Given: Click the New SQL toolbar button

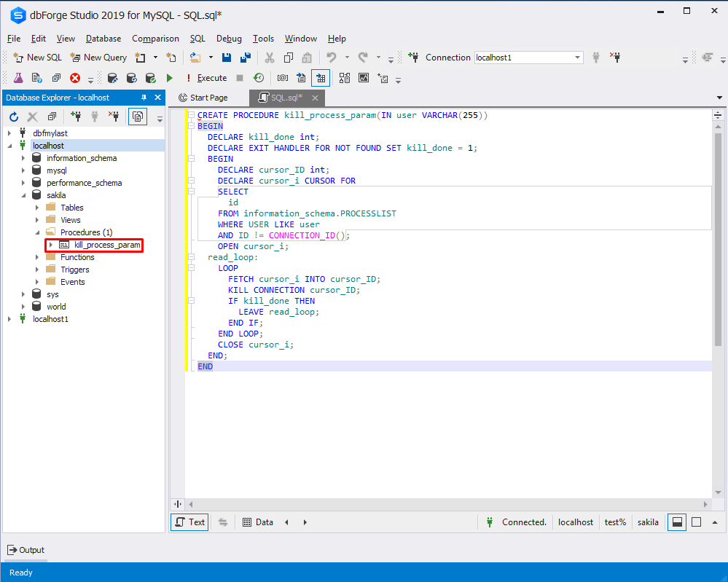Looking at the screenshot, I should 38,58.
